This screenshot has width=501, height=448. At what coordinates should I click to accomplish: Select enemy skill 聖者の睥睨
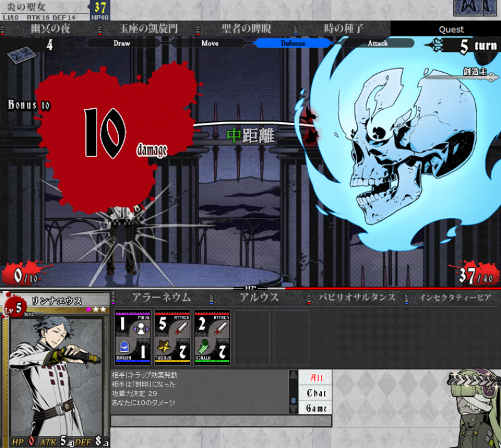246,29
